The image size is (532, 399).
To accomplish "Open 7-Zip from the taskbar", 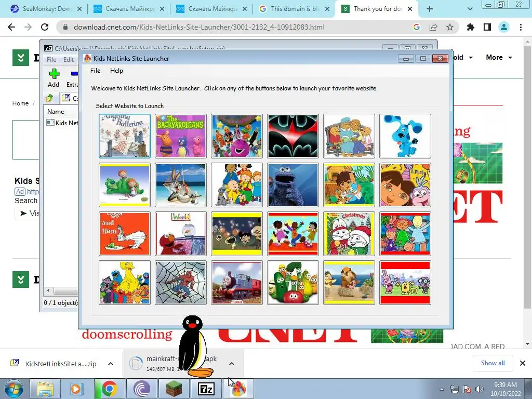I will 206,389.
